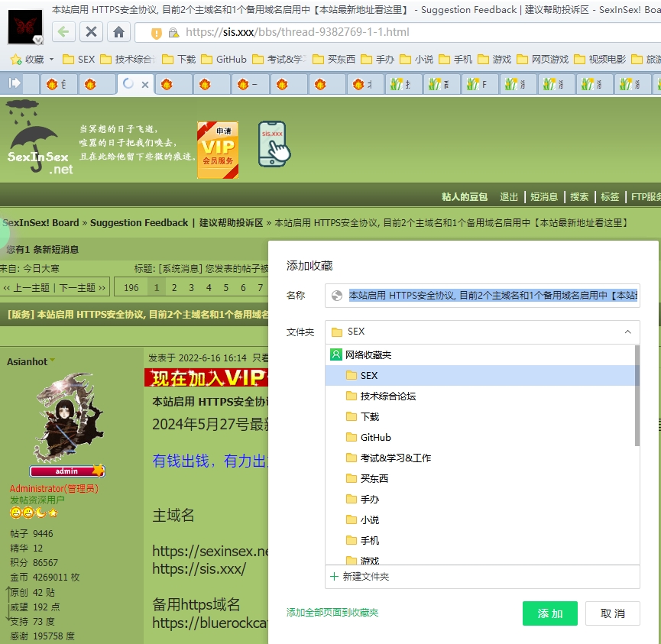Image resolution: width=661 pixels, height=644 pixels.
Task: Select the 技术综合论坛 folder in the list
Action: (x=480, y=396)
